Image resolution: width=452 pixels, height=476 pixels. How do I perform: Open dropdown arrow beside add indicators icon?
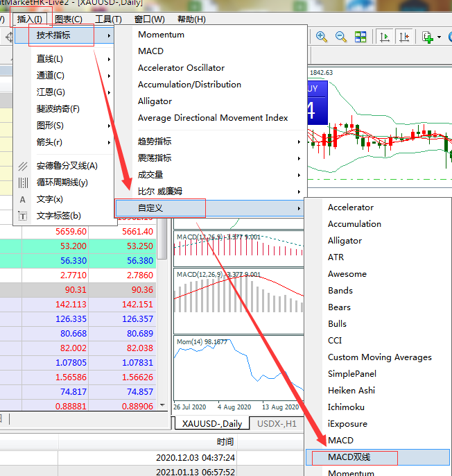pos(440,37)
